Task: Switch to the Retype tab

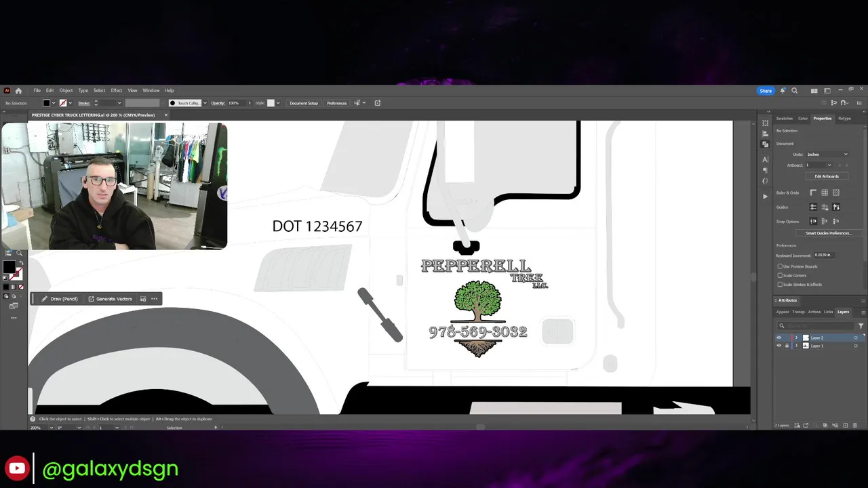Action: pos(844,119)
